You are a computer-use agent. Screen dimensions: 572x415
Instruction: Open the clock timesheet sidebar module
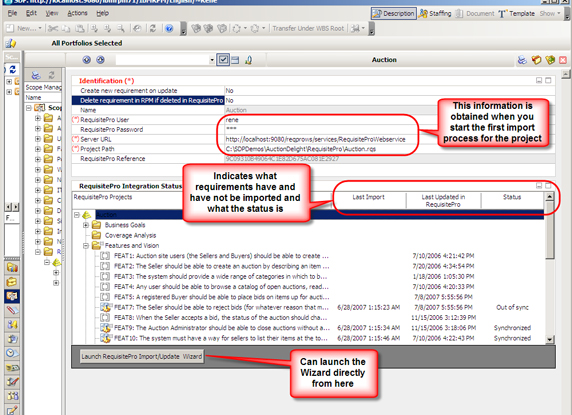tap(12, 353)
